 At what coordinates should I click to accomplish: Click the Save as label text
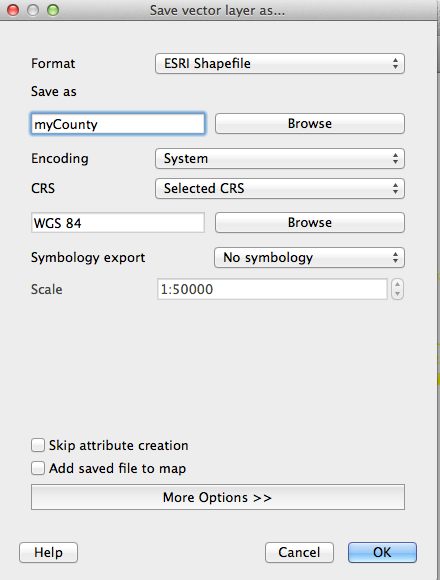pyautogui.click(x=54, y=91)
